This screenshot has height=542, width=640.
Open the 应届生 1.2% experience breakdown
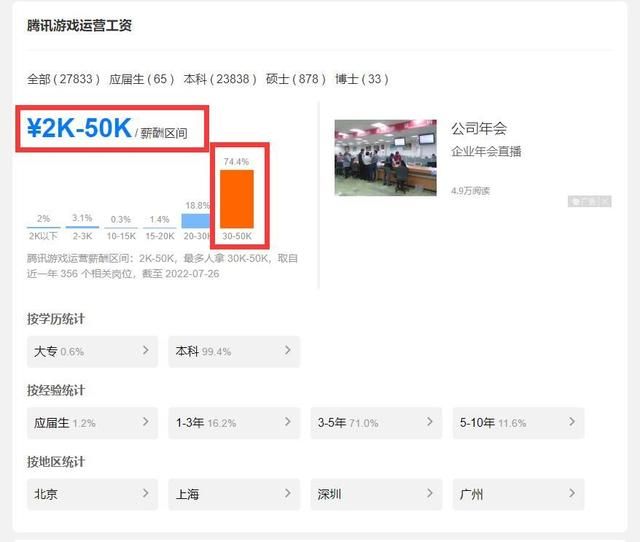92,423
